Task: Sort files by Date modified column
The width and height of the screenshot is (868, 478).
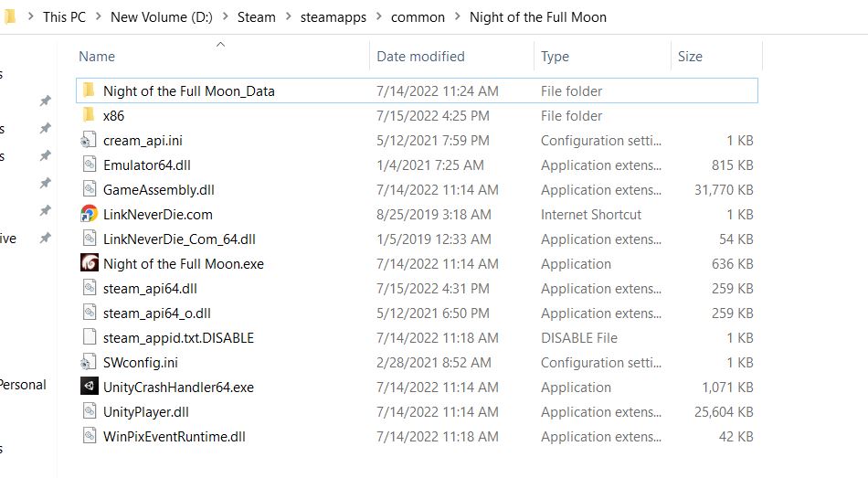Action: click(x=420, y=57)
